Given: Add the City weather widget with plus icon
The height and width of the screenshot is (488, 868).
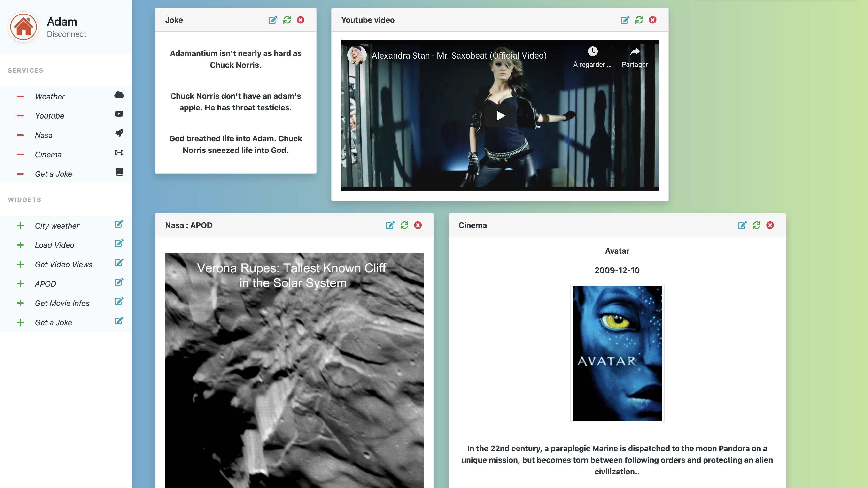Looking at the screenshot, I should pos(20,226).
